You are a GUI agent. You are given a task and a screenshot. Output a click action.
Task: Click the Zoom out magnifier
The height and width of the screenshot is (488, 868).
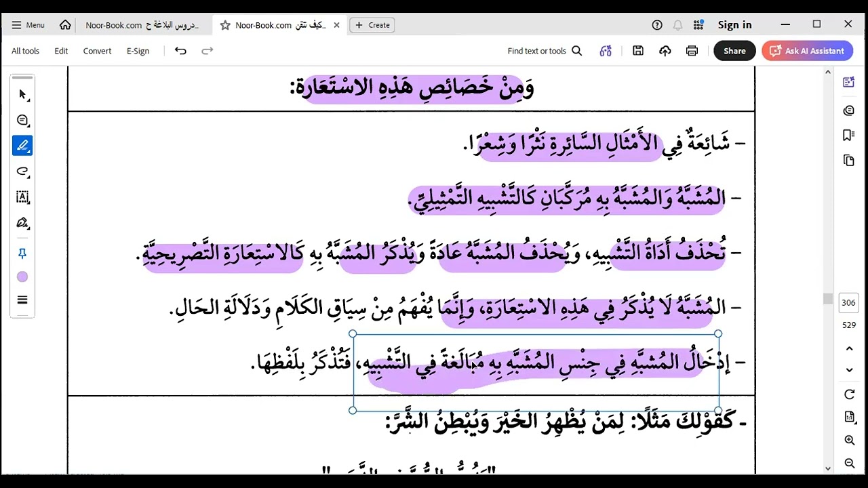coord(849,464)
